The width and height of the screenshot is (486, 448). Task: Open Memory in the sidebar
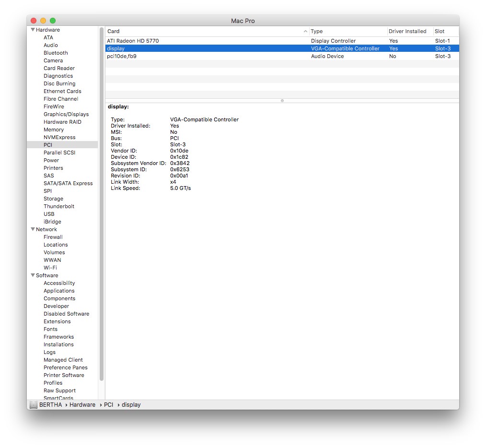(x=54, y=130)
